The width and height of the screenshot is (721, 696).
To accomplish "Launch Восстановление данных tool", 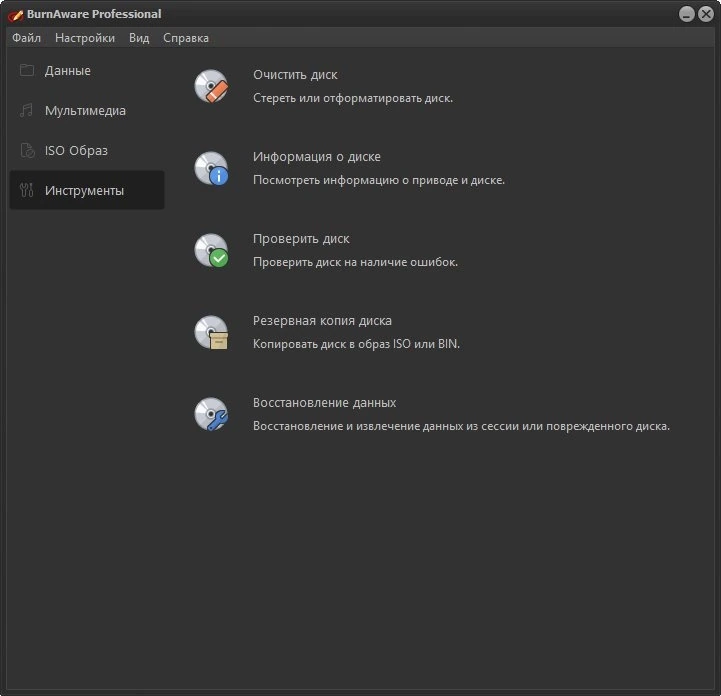I will pos(324,403).
